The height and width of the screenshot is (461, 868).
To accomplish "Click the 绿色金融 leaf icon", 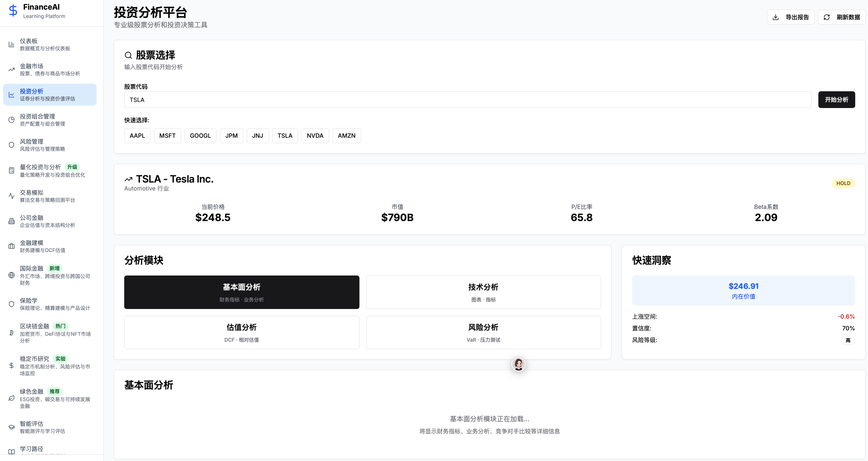I will click(x=12, y=398).
